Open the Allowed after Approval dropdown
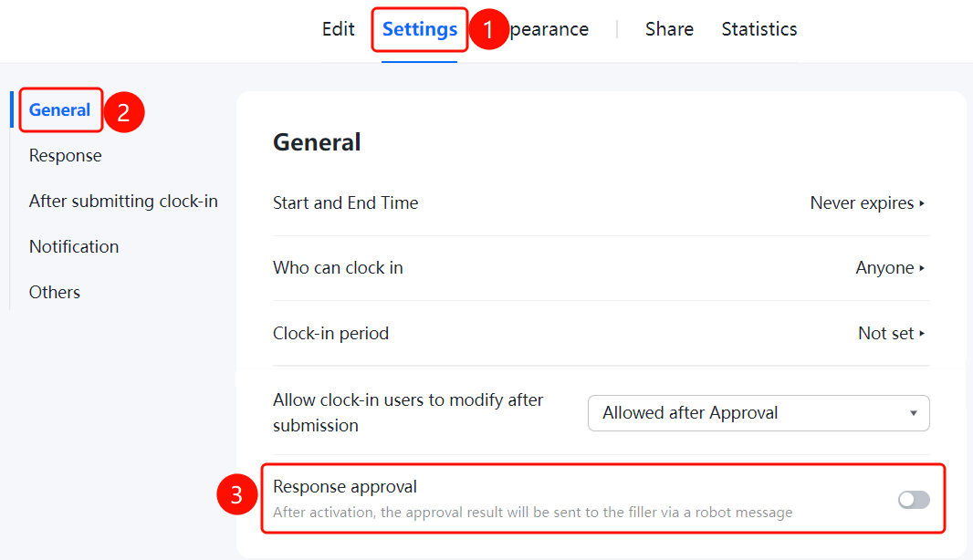 pyautogui.click(x=759, y=413)
